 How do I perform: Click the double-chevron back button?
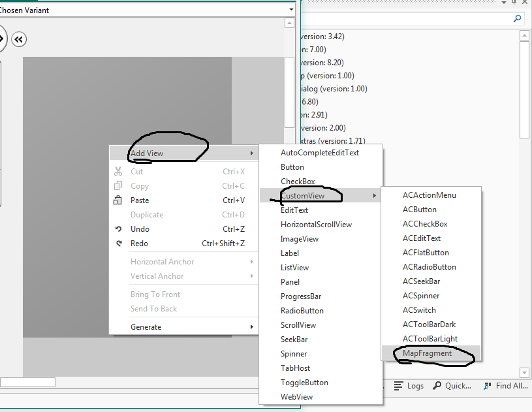click(19, 40)
